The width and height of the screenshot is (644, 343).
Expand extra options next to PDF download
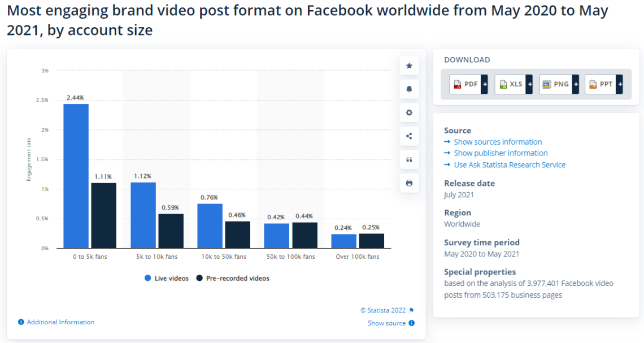coord(484,84)
